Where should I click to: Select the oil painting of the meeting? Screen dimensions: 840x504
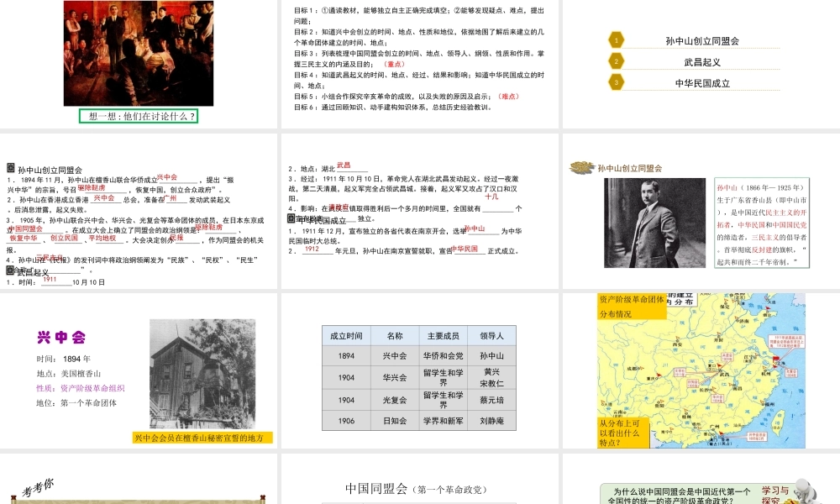[x=139, y=53]
